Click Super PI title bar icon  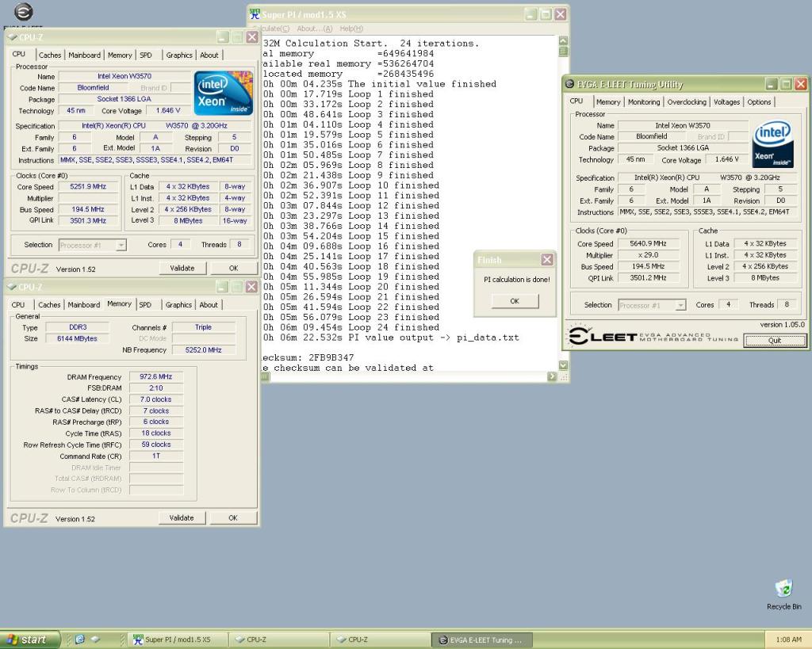point(255,14)
